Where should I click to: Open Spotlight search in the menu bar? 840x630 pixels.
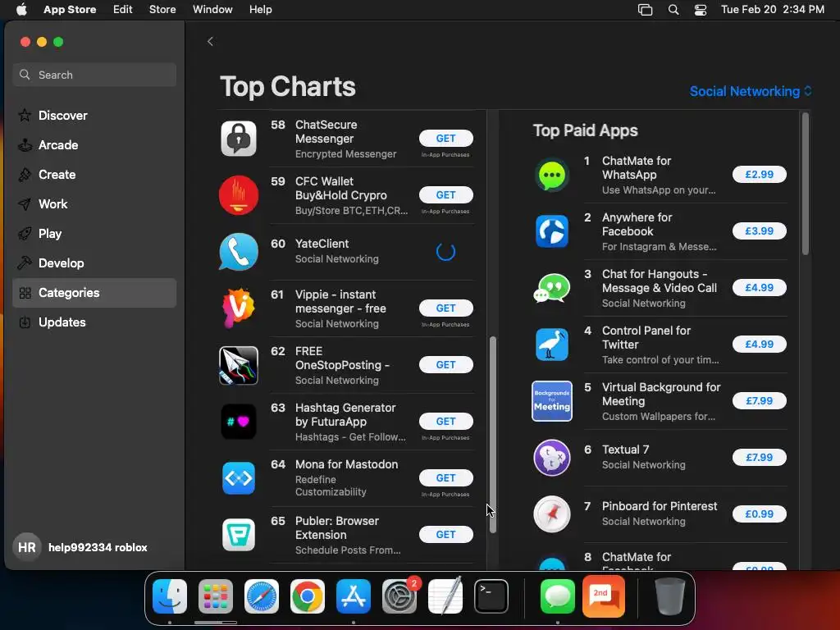coord(673,10)
